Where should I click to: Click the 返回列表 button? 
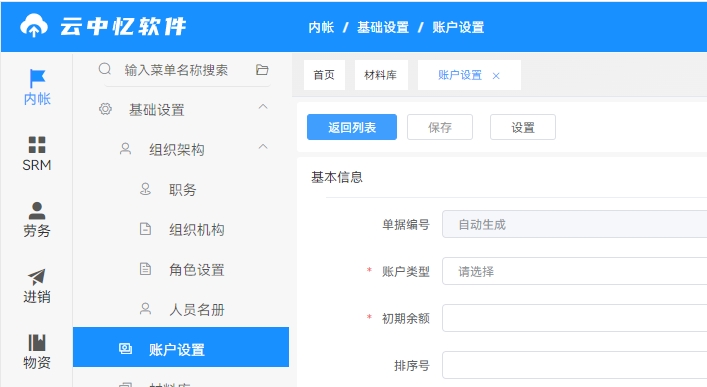[352, 127]
